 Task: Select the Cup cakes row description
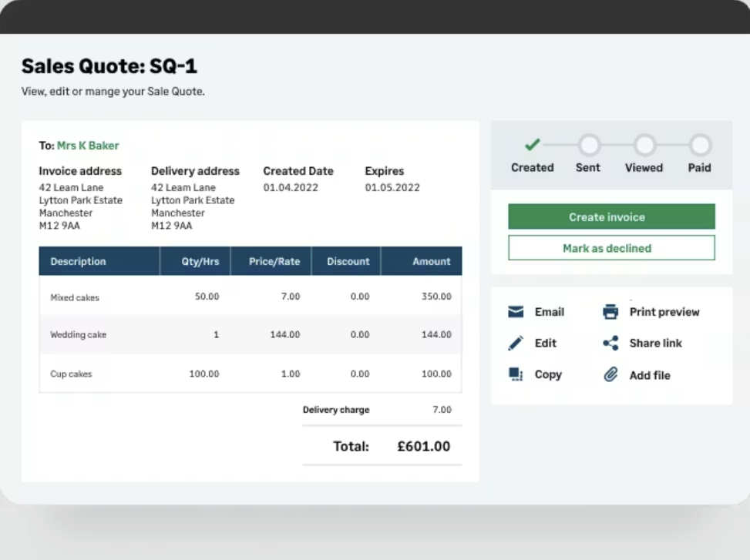[71, 374]
